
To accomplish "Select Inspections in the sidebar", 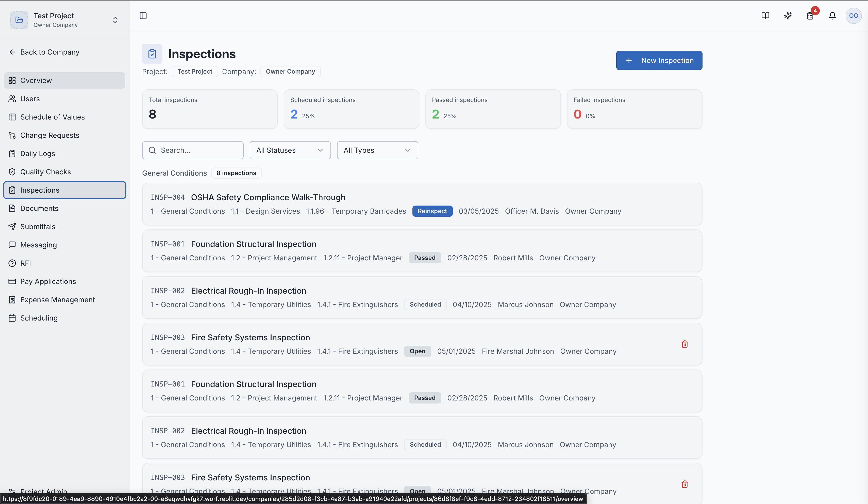I will 65,190.
